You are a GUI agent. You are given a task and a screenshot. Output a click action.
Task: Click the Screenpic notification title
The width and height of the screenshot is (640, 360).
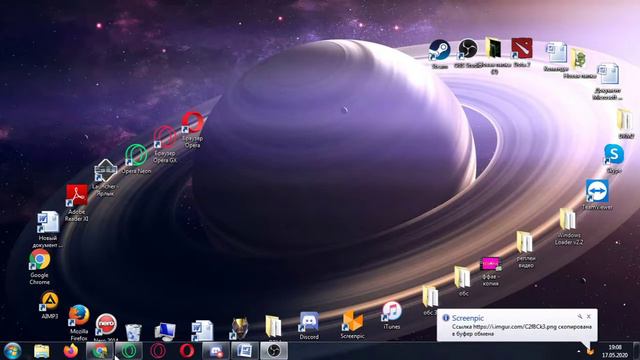(x=467, y=318)
